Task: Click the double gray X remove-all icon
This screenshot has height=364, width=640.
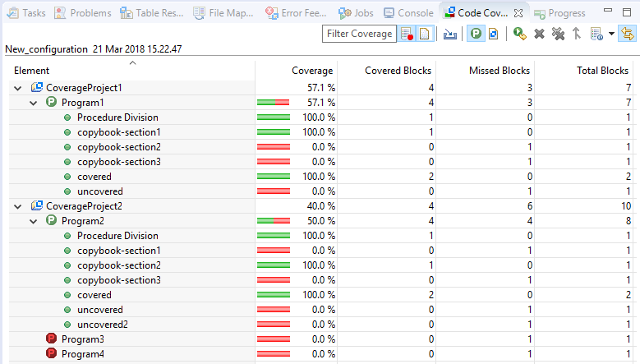Action: point(558,34)
